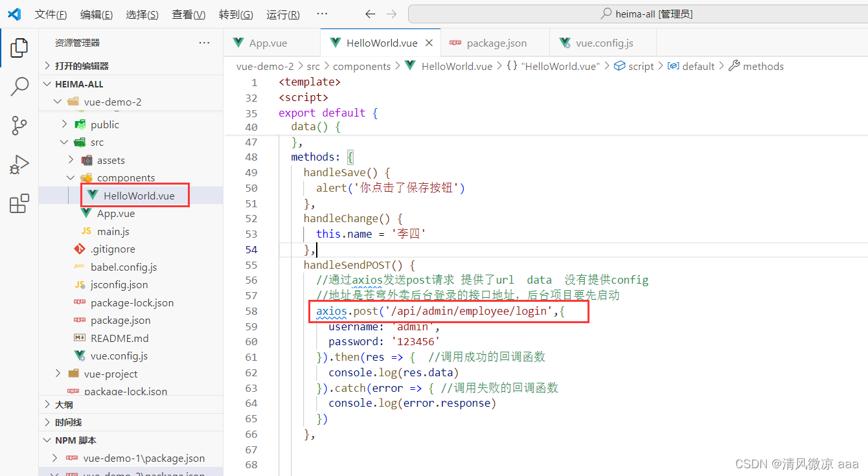
Task: Open the Source Control view
Action: 19,126
